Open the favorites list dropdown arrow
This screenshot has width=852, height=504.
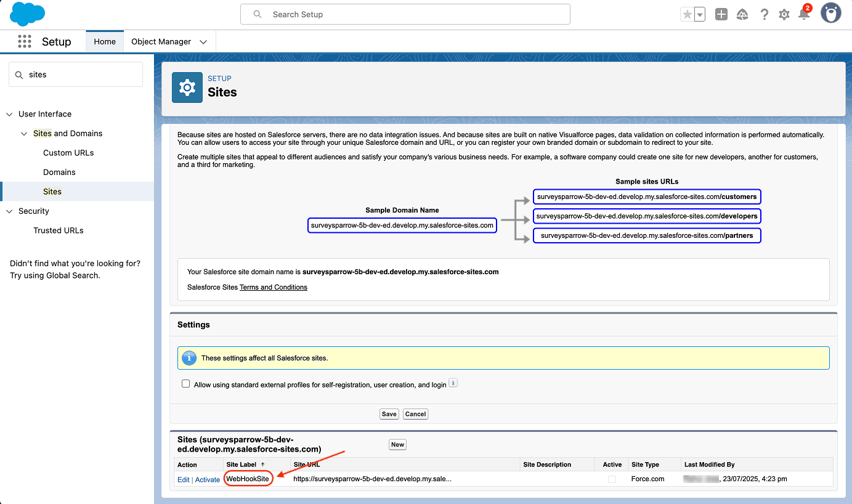[700, 15]
